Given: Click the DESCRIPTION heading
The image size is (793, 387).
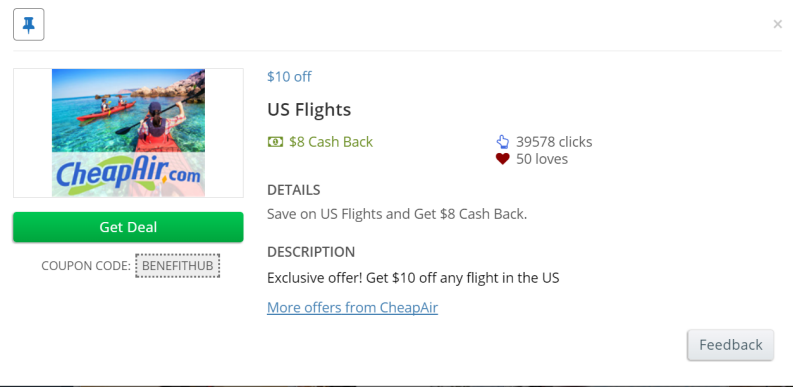Looking at the screenshot, I should [311, 252].
